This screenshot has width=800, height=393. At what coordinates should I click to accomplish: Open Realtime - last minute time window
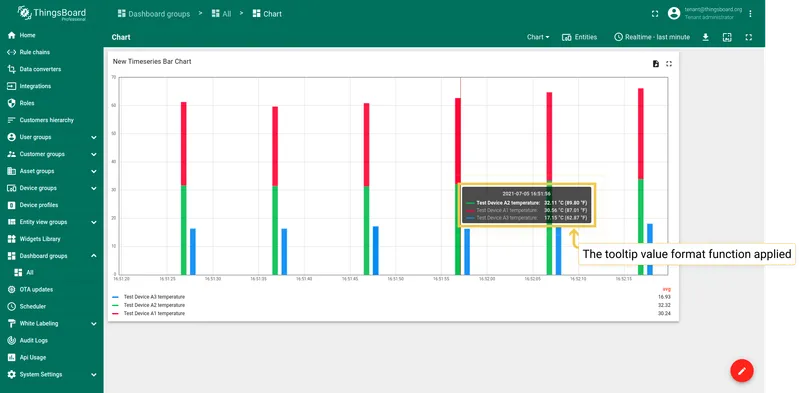point(652,37)
